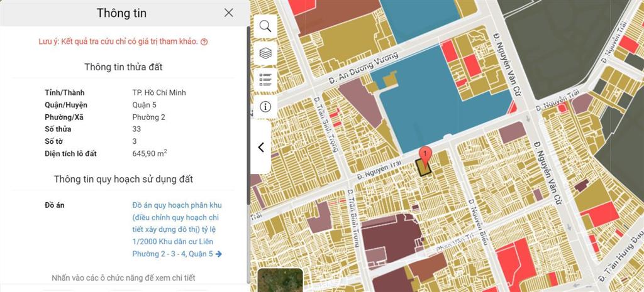Switch to satellite basemap thumbnail
Image resolution: width=644 pixels, height=292 pixels.
click(x=280, y=281)
